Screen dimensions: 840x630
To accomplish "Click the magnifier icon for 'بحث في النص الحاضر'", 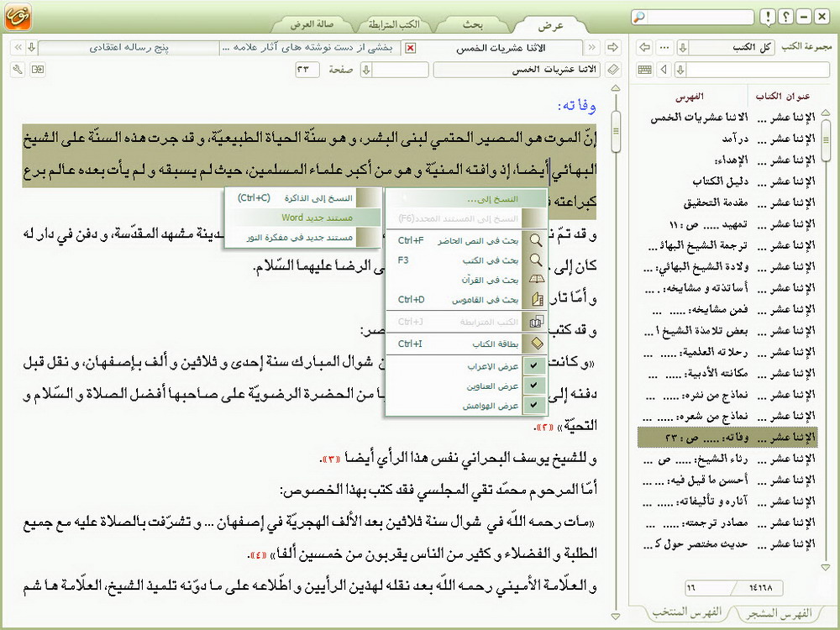I will pos(535,240).
